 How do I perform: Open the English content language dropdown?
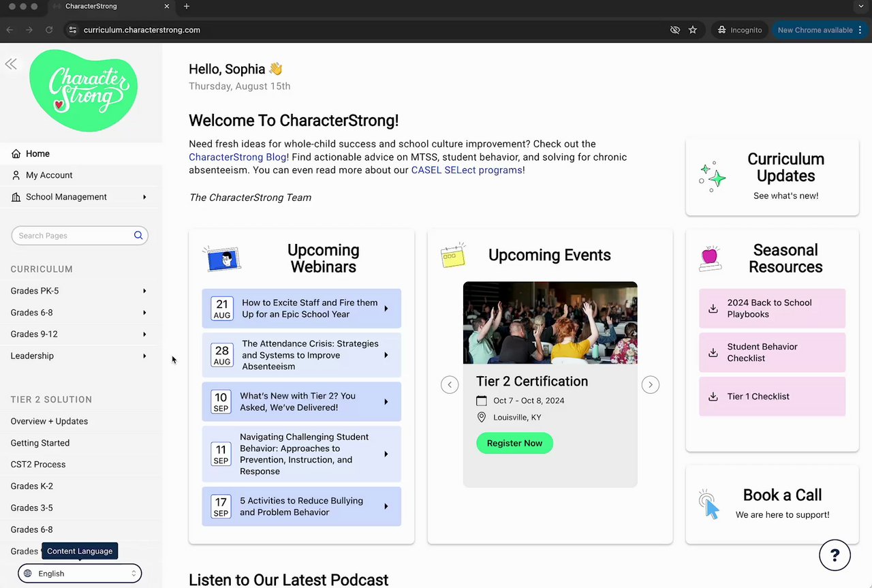(80, 574)
